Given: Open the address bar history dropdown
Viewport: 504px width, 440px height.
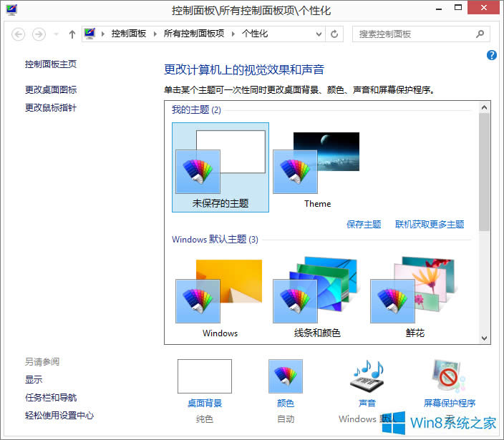Looking at the screenshot, I should (x=319, y=34).
